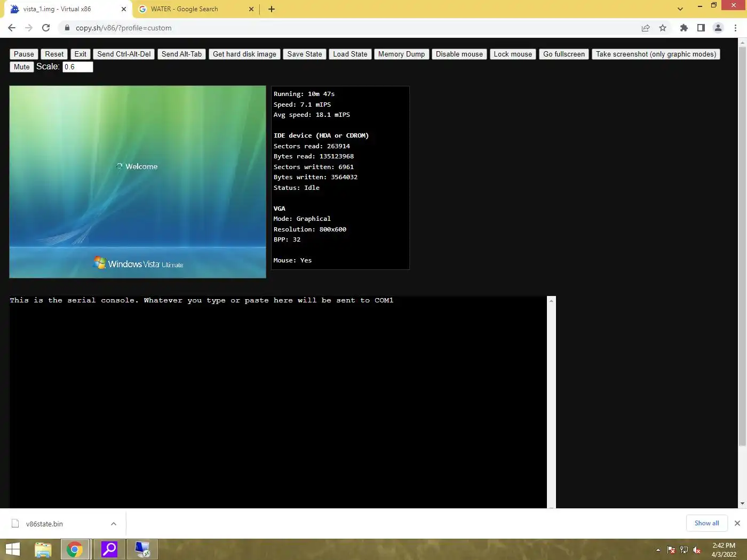Click the Load State button
747x560 pixels.
[350, 54]
